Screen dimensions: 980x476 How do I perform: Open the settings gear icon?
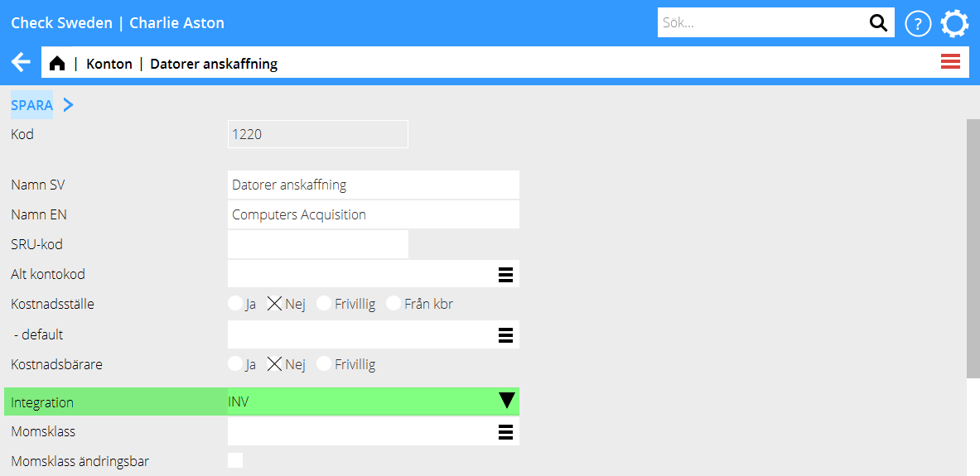[954, 24]
